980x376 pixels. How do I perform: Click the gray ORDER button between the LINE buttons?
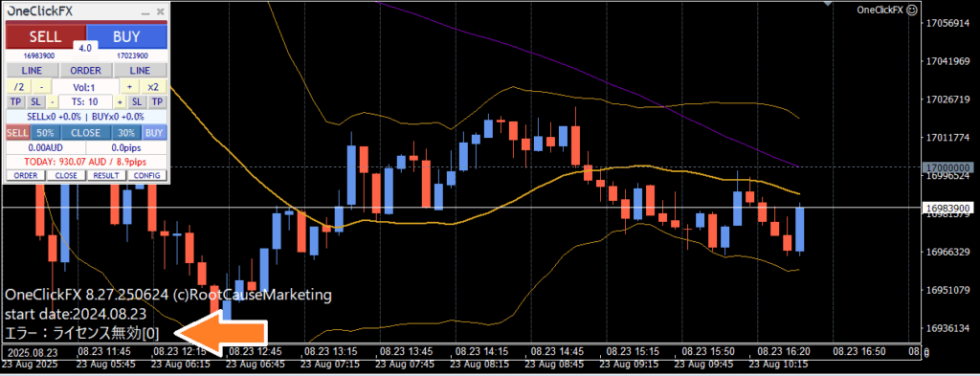point(85,70)
